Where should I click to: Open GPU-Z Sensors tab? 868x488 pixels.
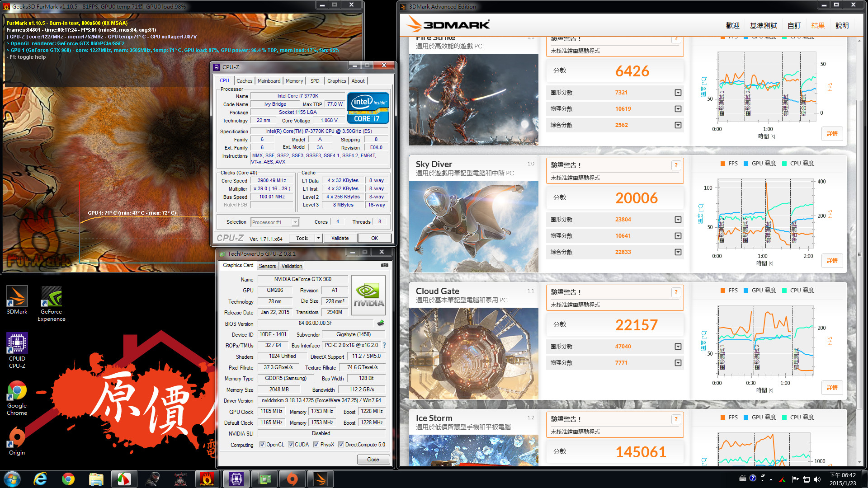(267, 266)
